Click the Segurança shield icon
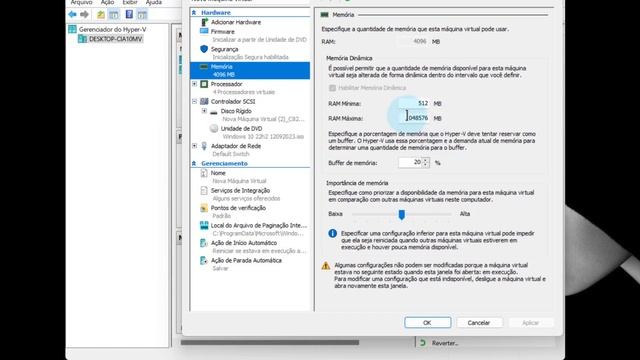The width and height of the screenshot is (640, 360). click(204, 49)
